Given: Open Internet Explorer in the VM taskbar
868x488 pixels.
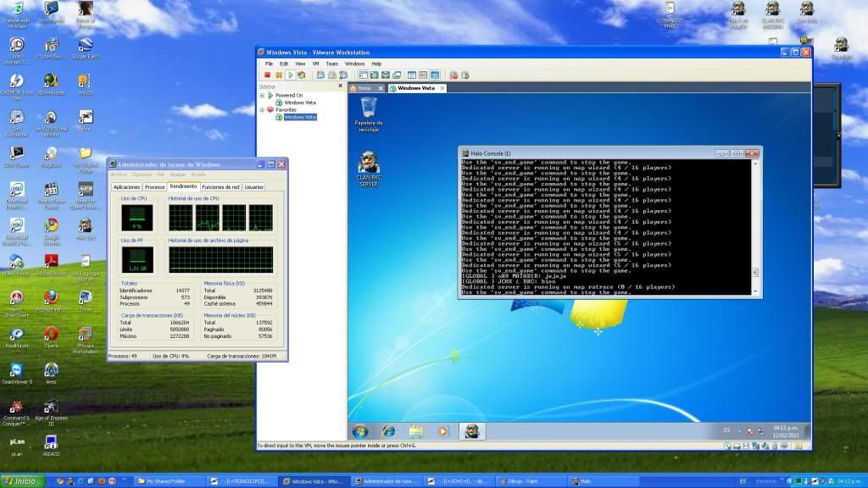Looking at the screenshot, I should coord(388,431).
